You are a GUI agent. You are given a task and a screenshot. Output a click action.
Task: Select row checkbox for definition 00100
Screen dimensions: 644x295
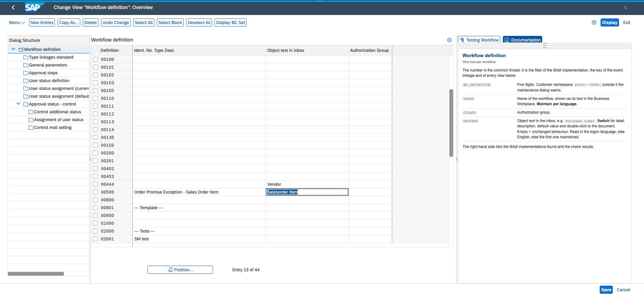pyautogui.click(x=95, y=59)
